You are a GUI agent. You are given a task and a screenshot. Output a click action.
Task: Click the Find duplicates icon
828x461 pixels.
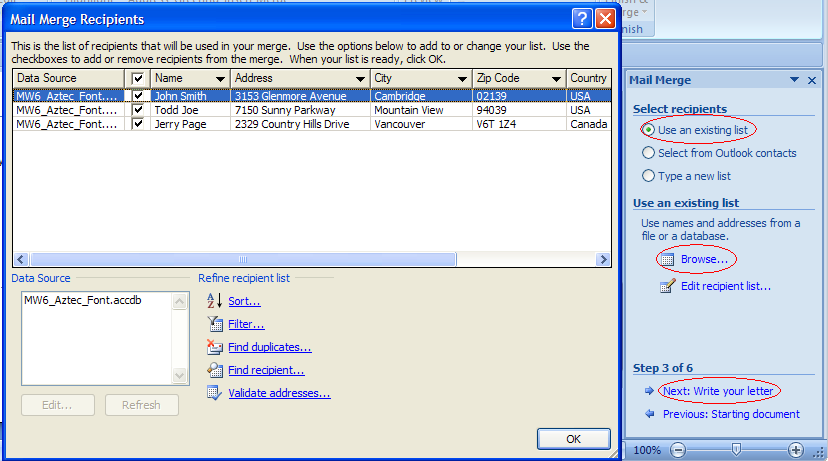[x=213, y=347]
